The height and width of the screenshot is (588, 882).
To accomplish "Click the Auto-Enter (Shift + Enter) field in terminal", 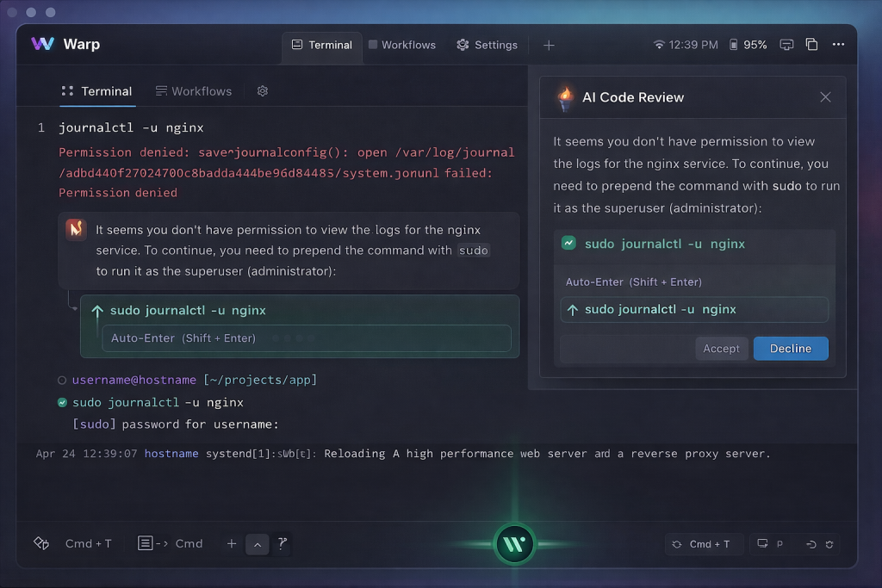I will click(x=307, y=337).
